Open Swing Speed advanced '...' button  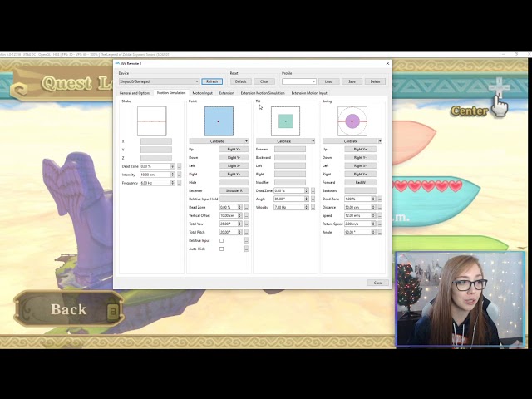[x=380, y=216]
